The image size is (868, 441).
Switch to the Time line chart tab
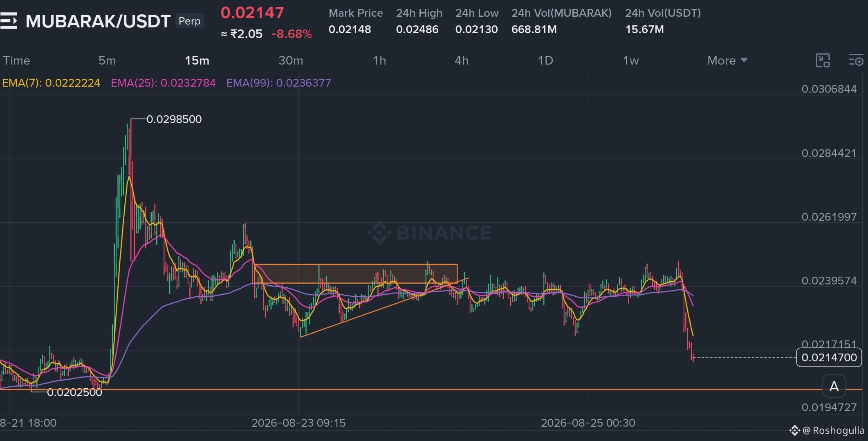(x=17, y=60)
